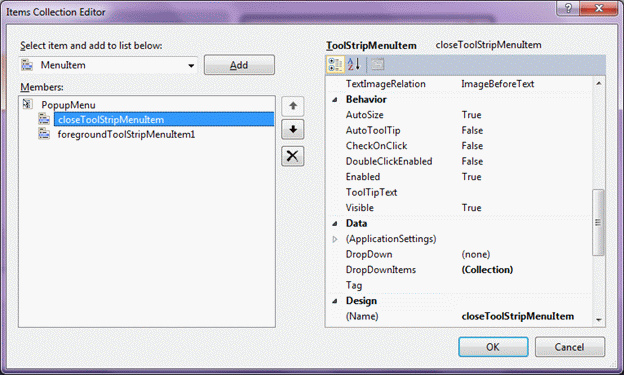Select the DropDownItems property
Viewport: 624px width, 375px height.
click(x=380, y=270)
